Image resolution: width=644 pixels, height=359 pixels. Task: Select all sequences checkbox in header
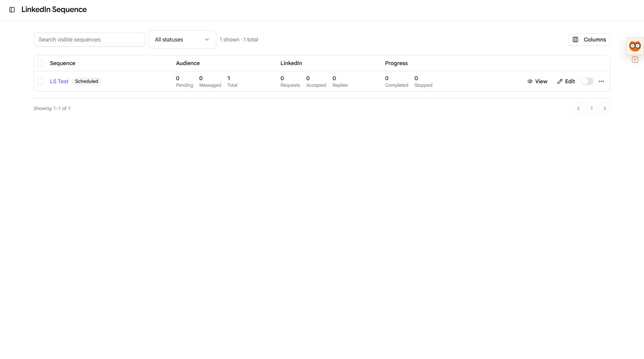click(40, 63)
